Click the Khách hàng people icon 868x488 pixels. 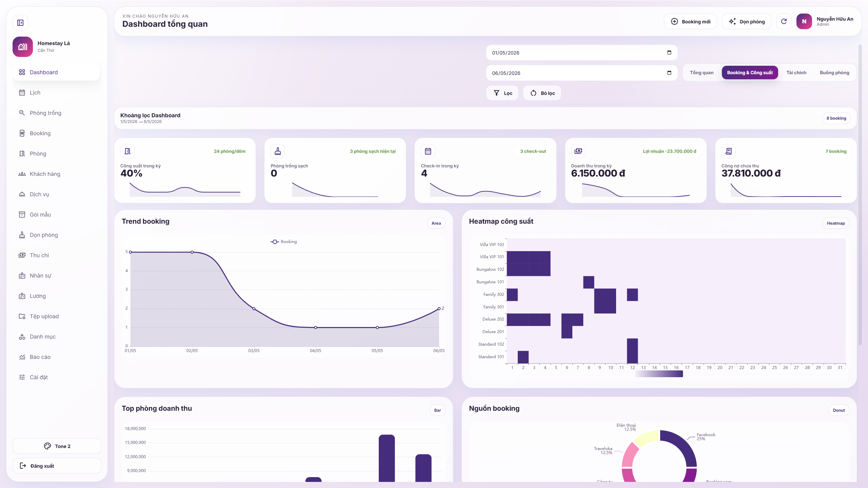point(22,174)
